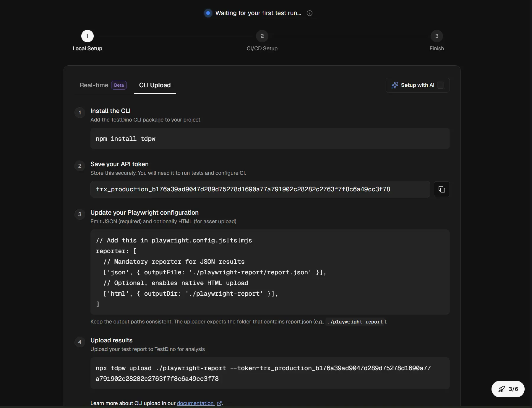Click the pulsing status dot near the heading

[x=208, y=13]
